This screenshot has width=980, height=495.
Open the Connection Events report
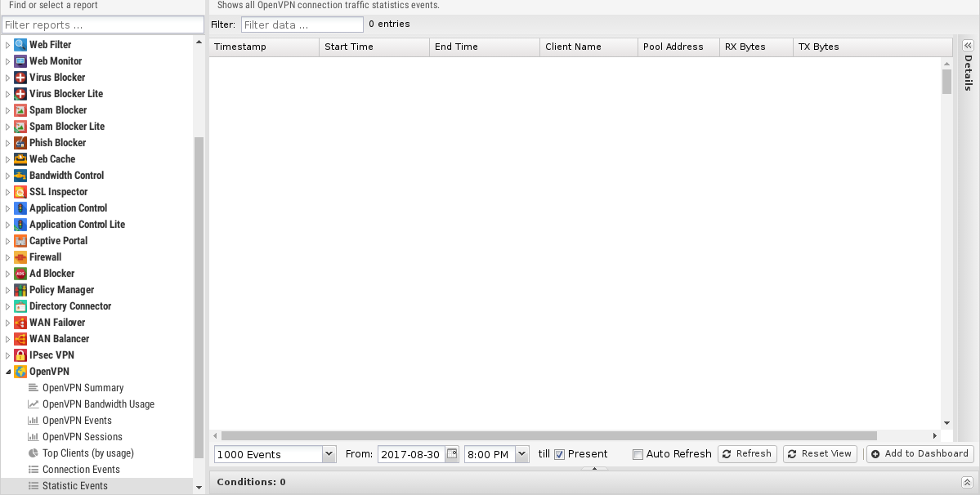click(81, 470)
